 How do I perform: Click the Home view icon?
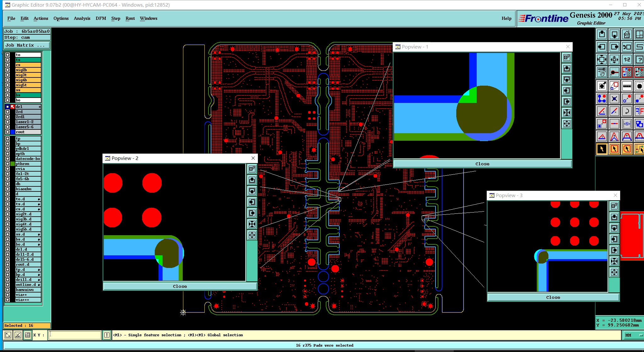pos(627,34)
